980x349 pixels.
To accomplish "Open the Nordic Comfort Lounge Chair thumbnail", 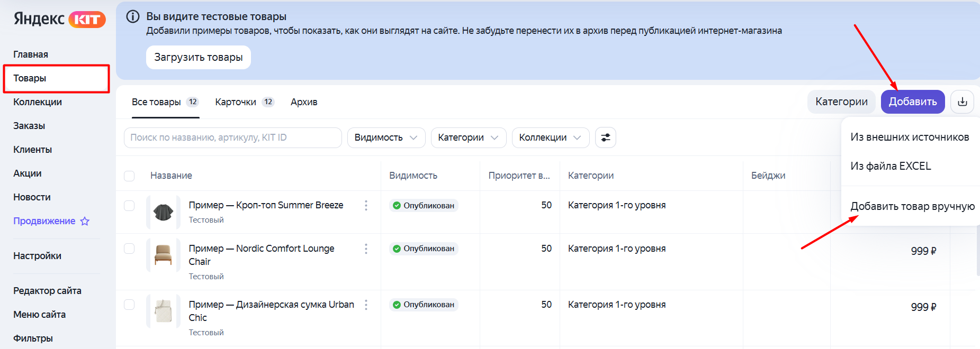I will click(163, 255).
